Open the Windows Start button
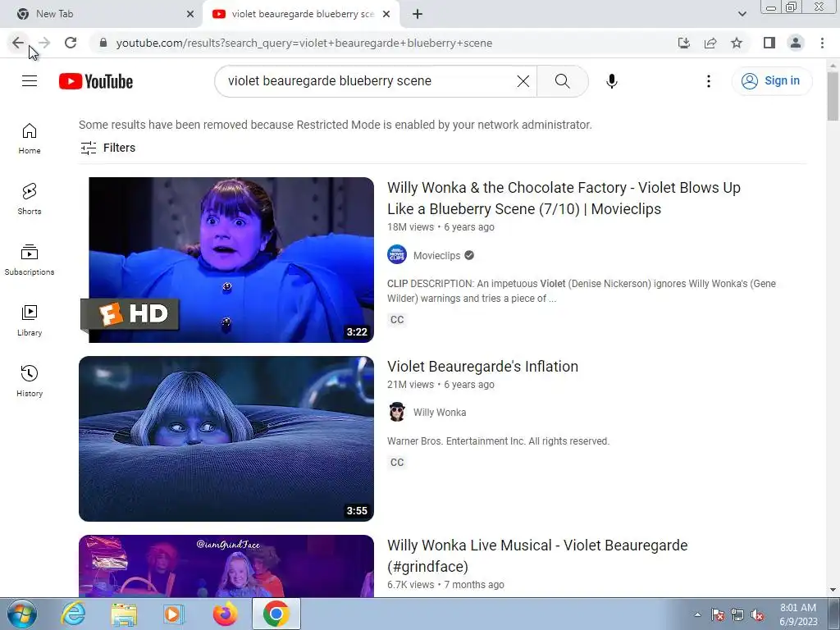The image size is (840, 630). [x=22, y=614]
